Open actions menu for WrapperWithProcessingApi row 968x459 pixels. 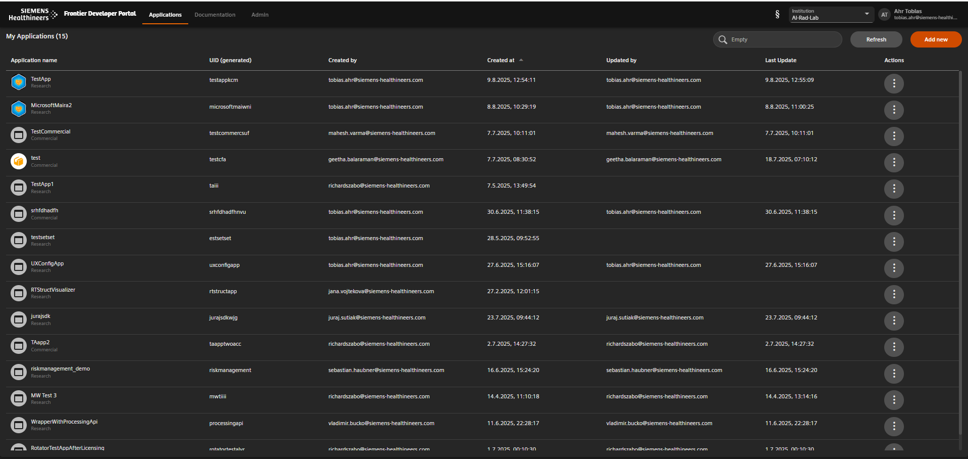(x=893, y=426)
